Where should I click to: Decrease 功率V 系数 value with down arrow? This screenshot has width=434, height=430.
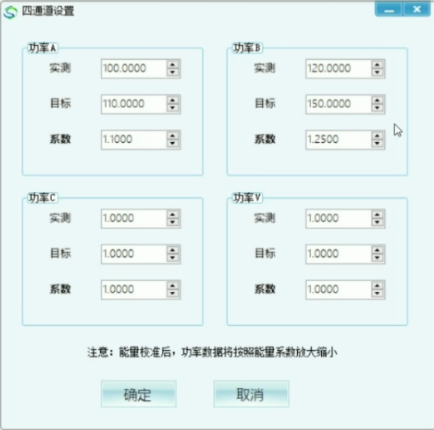click(x=377, y=293)
